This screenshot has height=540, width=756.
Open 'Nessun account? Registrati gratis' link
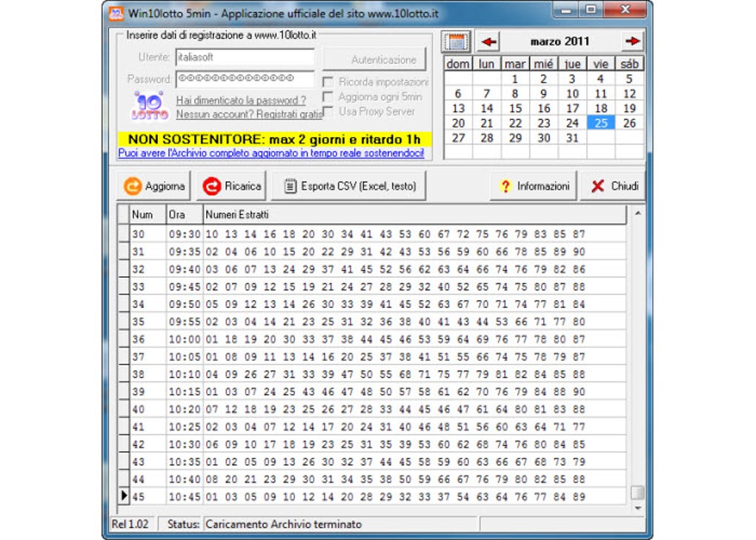click(249, 114)
